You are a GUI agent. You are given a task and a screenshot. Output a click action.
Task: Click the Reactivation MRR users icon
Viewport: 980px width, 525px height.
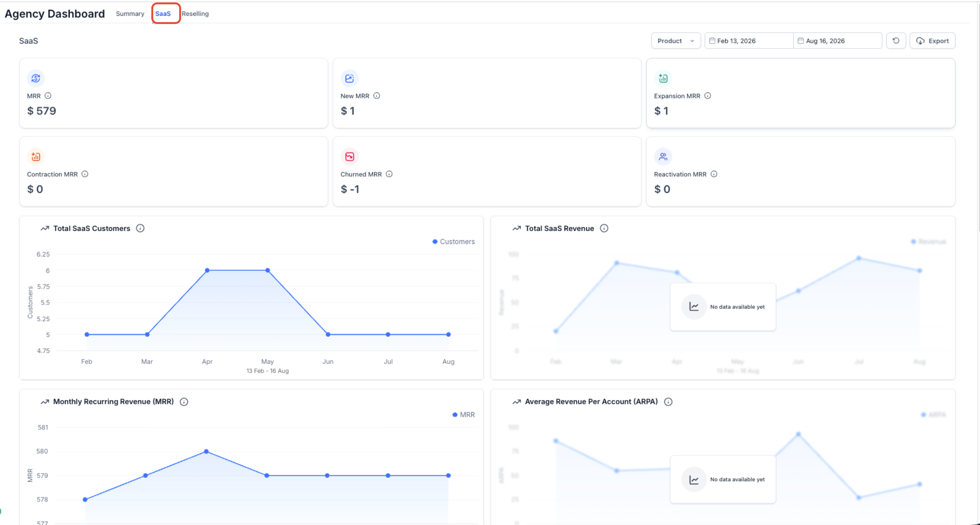(663, 157)
